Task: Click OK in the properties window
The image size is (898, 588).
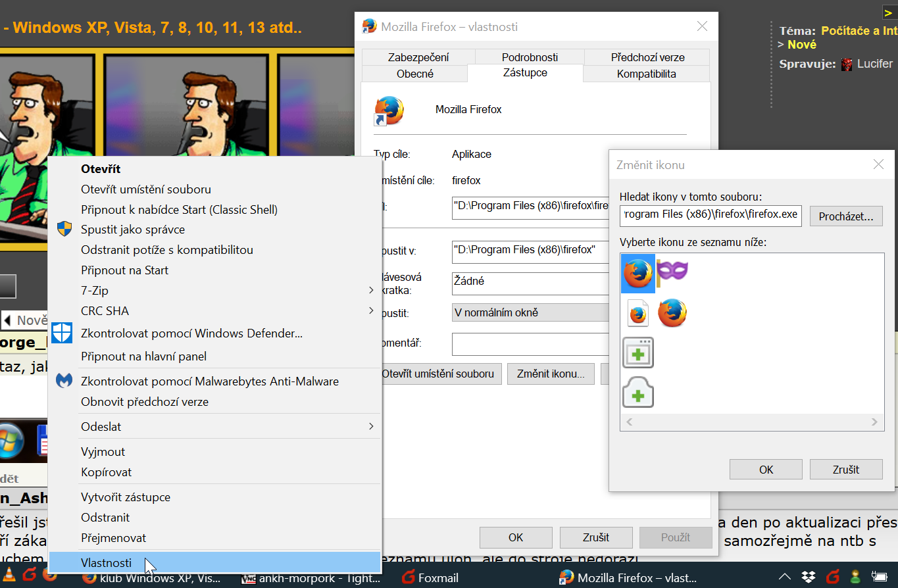Action: (516, 537)
